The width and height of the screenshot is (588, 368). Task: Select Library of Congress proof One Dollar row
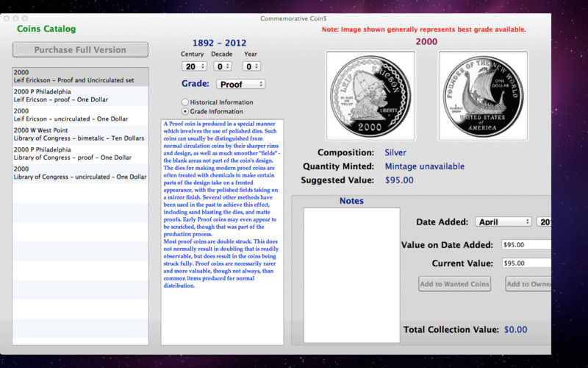[x=80, y=154]
